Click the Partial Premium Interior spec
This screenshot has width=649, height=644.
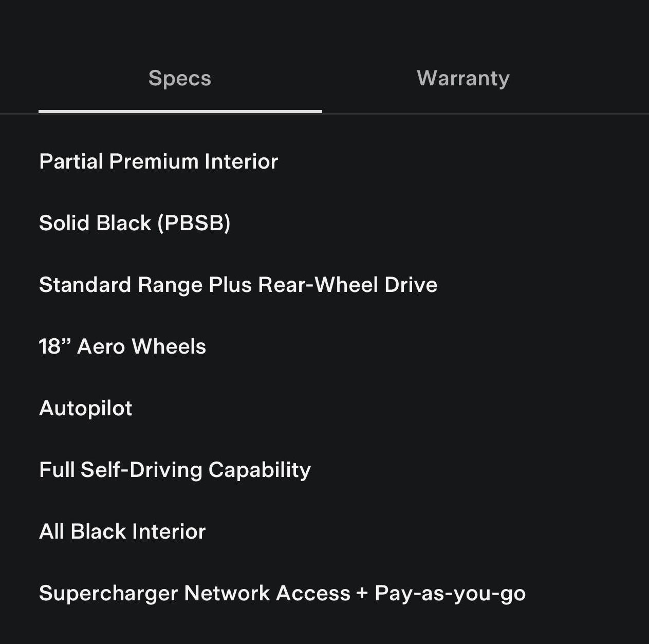tap(158, 161)
